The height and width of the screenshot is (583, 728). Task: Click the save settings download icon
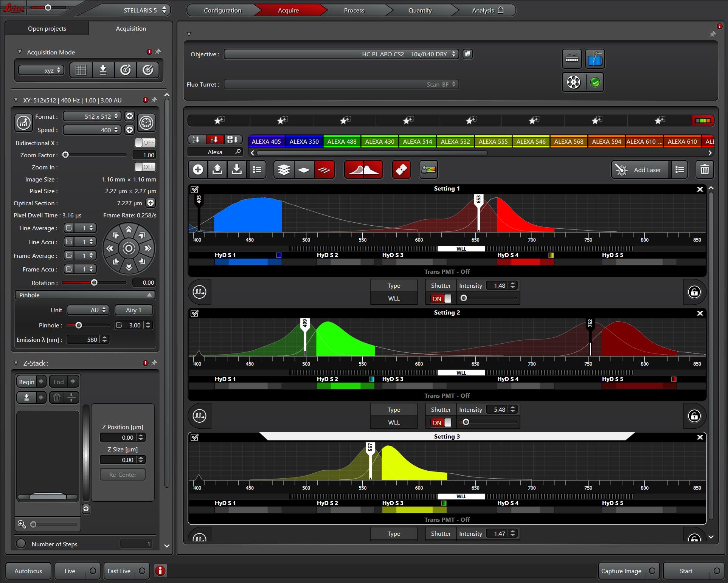[x=237, y=169]
